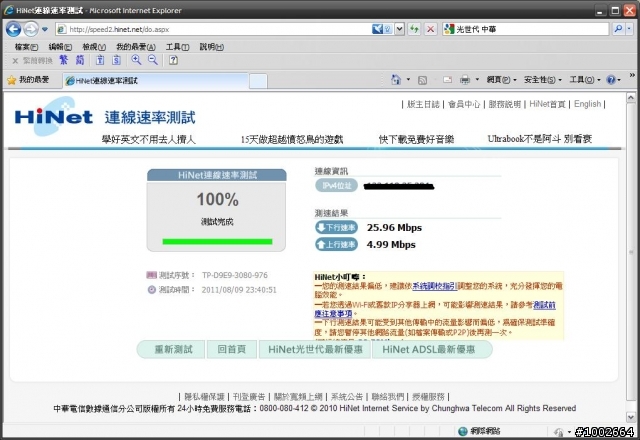Open the 工具(T) menu in menu bar
The image size is (640, 440).
[177, 47]
